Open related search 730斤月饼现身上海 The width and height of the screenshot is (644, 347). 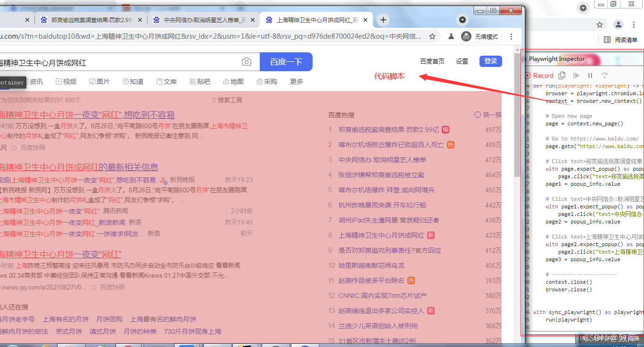click(192, 331)
